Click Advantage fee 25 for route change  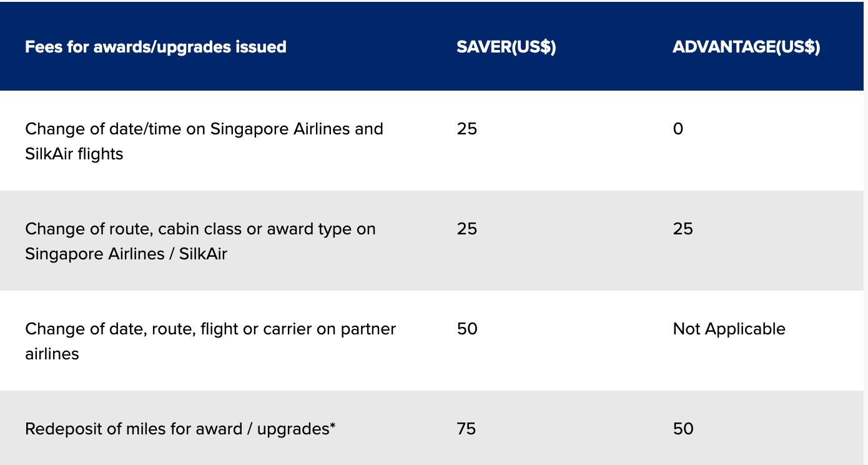tap(683, 229)
